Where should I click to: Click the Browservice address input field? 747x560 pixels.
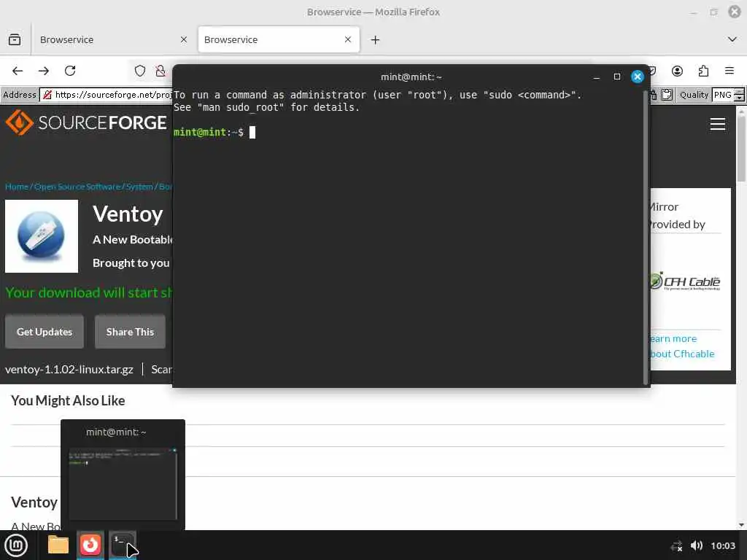pyautogui.click(x=106, y=95)
